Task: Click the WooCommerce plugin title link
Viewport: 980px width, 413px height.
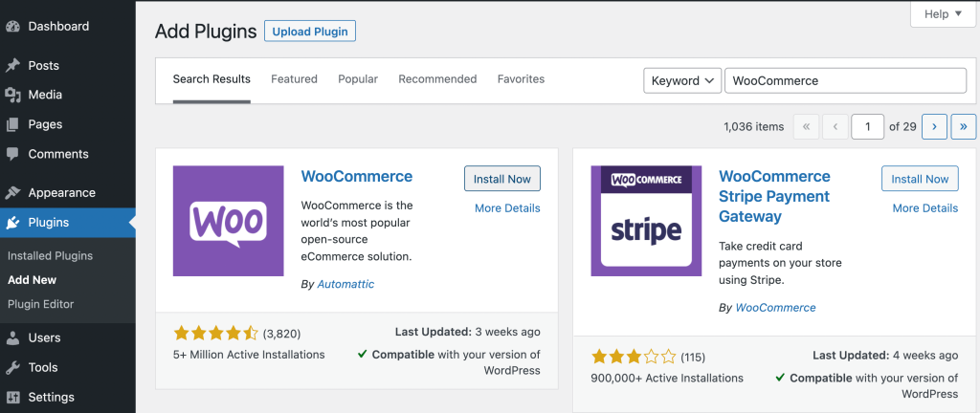Action: (x=357, y=176)
